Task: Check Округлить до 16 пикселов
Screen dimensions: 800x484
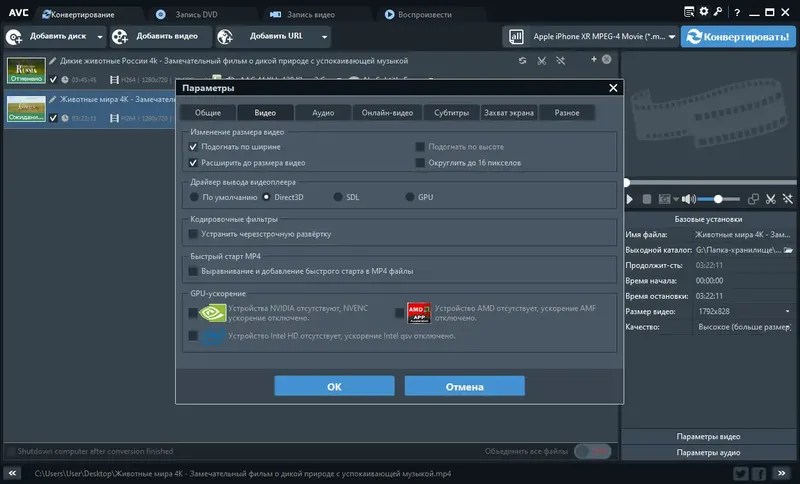Action: [420, 163]
